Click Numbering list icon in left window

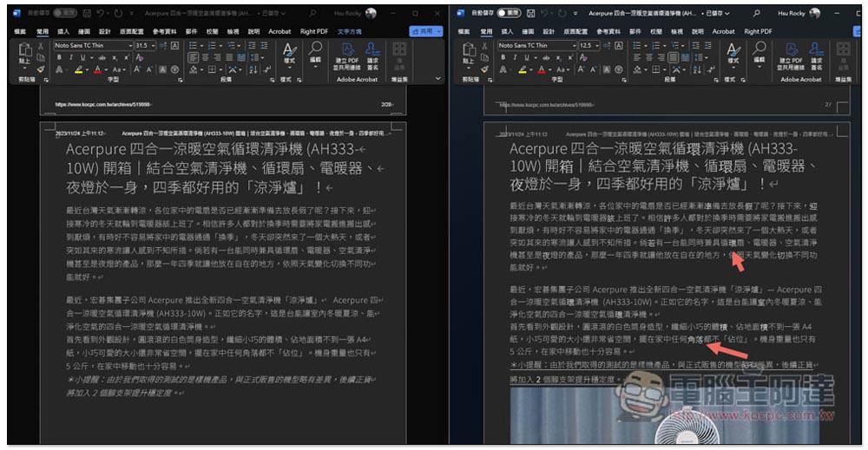[x=212, y=45]
